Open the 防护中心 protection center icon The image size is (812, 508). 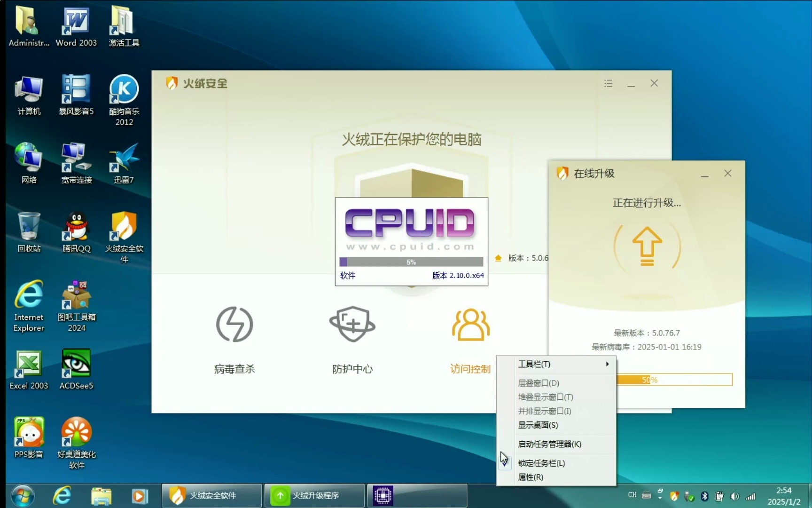(x=352, y=325)
